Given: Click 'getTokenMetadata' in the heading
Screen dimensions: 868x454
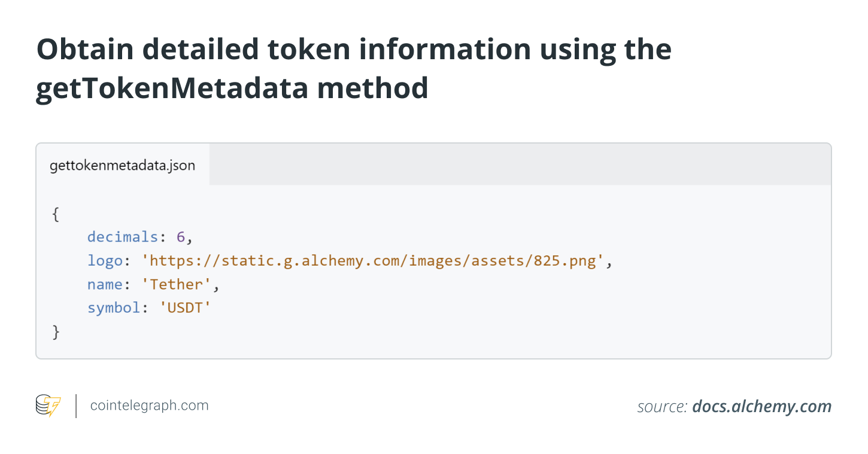Looking at the screenshot, I should (172, 89).
